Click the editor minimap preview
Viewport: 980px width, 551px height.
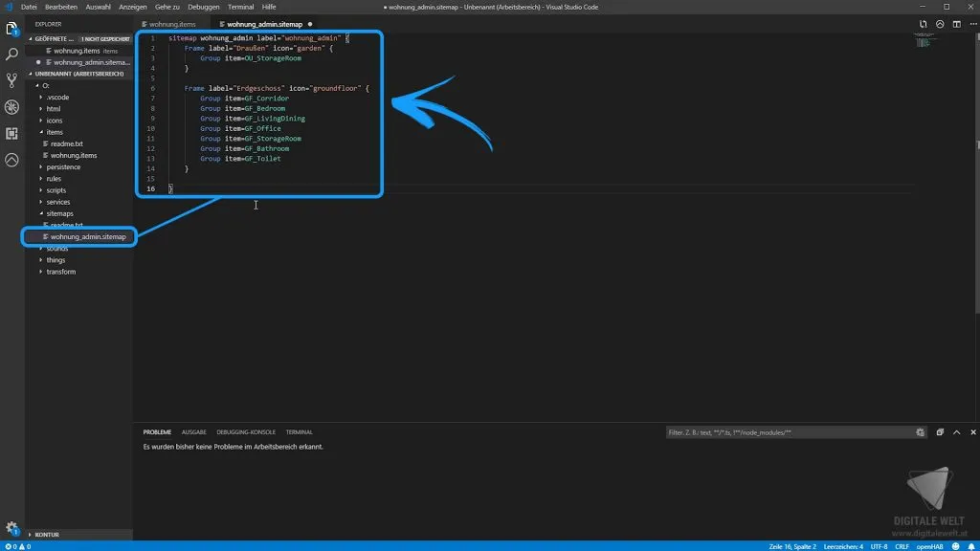[x=924, y=40]
